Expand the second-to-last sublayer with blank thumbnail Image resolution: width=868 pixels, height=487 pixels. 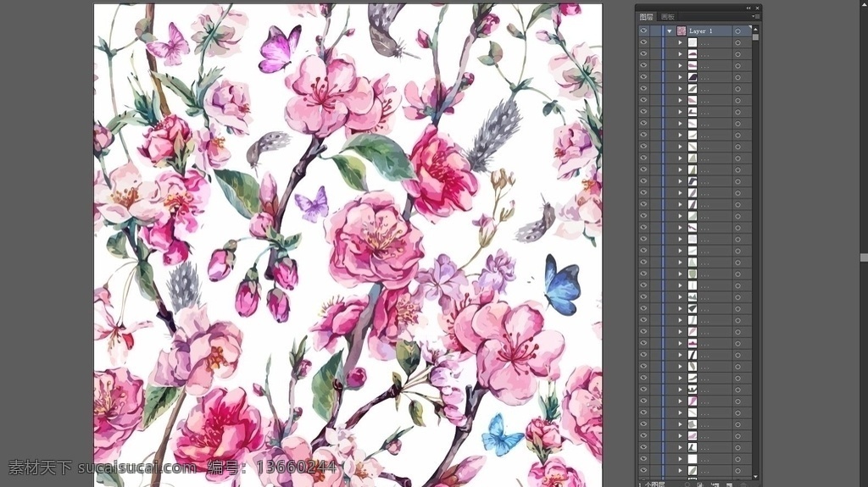tap(681, 459)
